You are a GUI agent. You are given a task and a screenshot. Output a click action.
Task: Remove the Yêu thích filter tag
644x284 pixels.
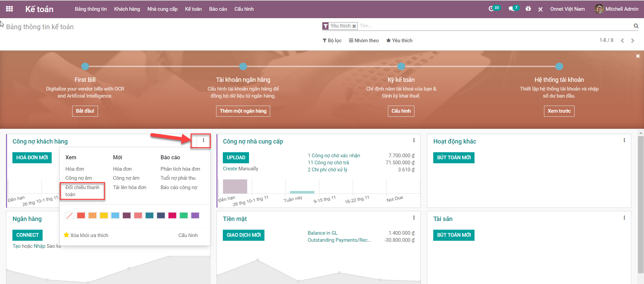pos(354,26)
